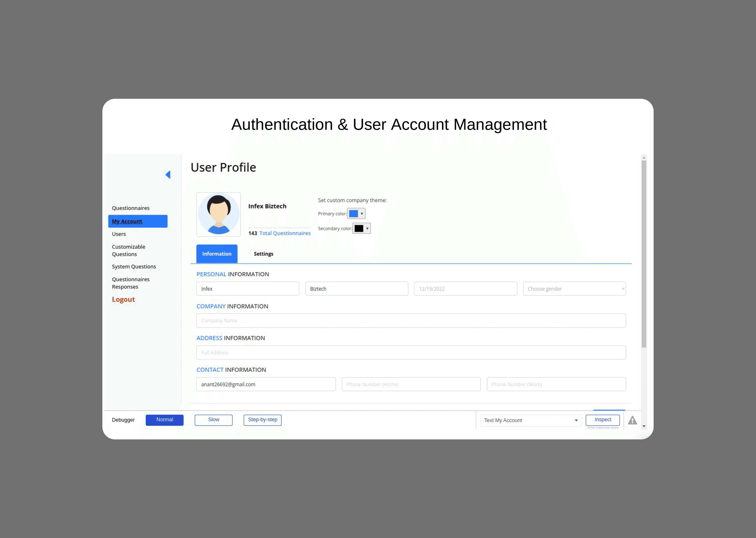Click the first name field Infex

coord(248,289)
